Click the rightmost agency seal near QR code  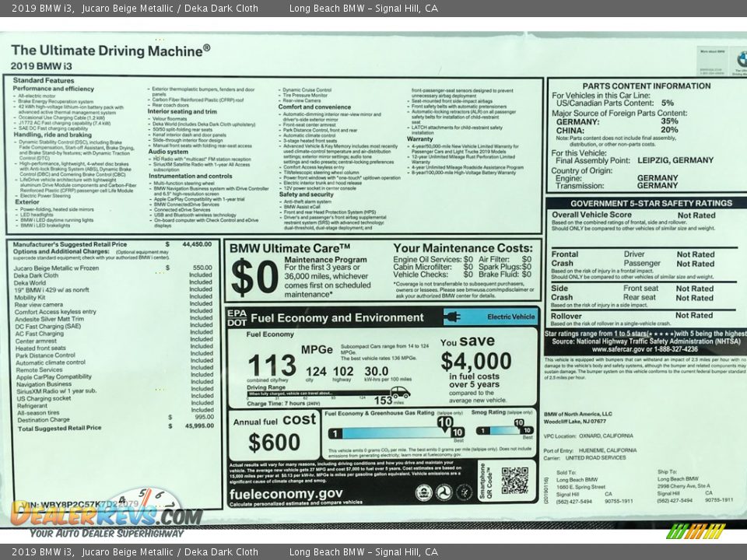click(x=465, y=492)
